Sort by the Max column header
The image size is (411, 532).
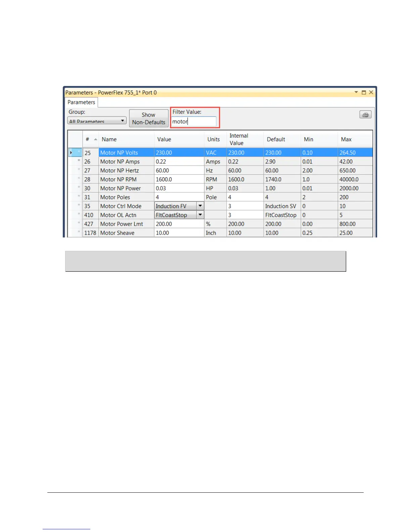355,139
